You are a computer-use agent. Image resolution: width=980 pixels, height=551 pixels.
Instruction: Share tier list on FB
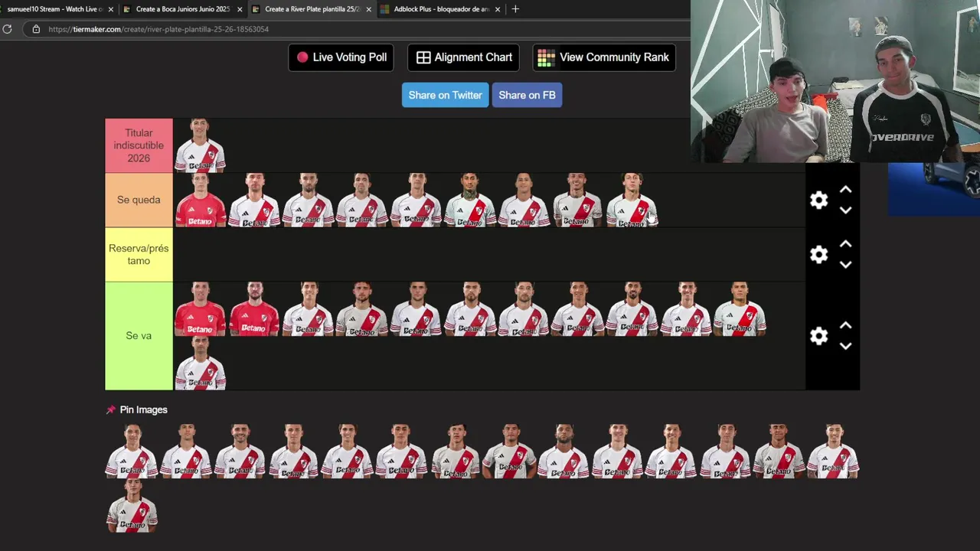click(x=527, y=95)
